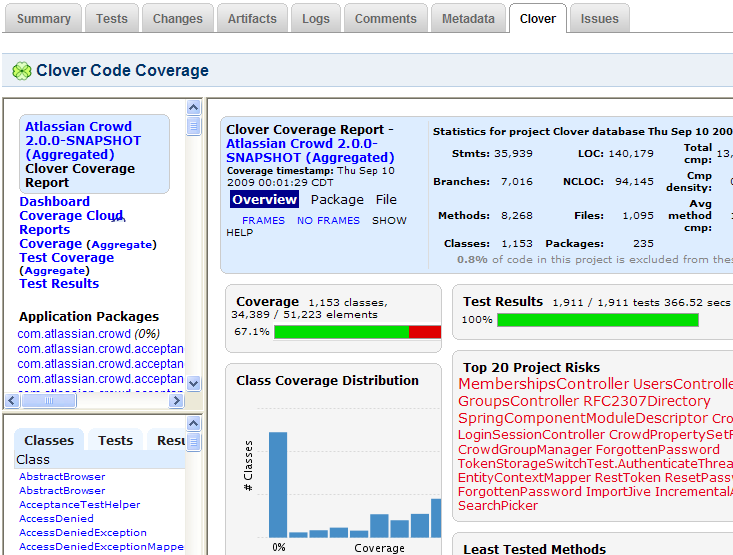Image resolution: width=733 pixels, height=555 pixels.
Task: Click the Class column header
Action: point(100,460)
